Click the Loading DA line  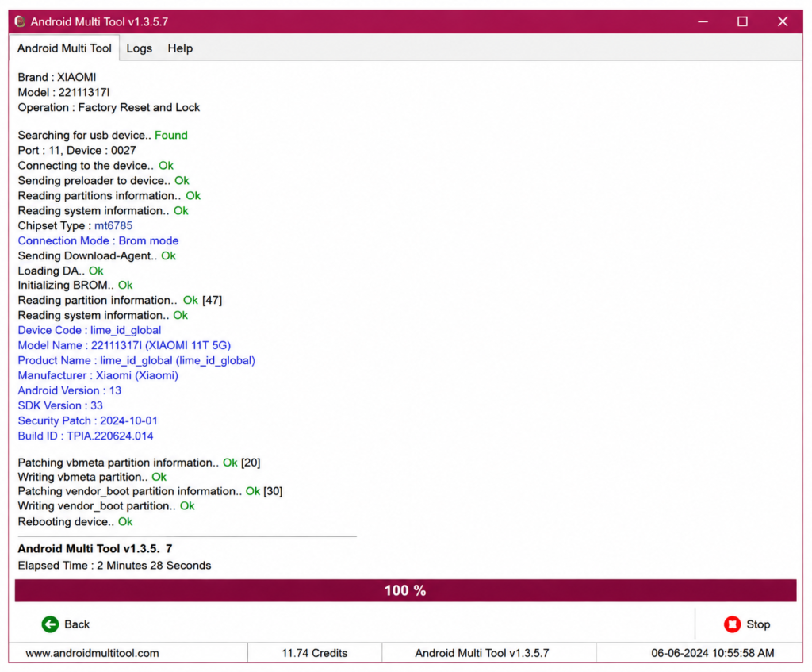(x=60, y=271)
